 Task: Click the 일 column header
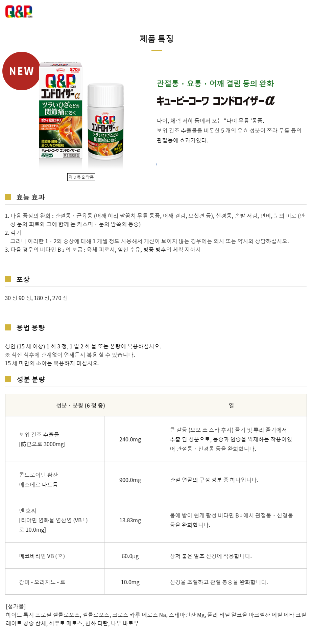(x=231, y=405)
